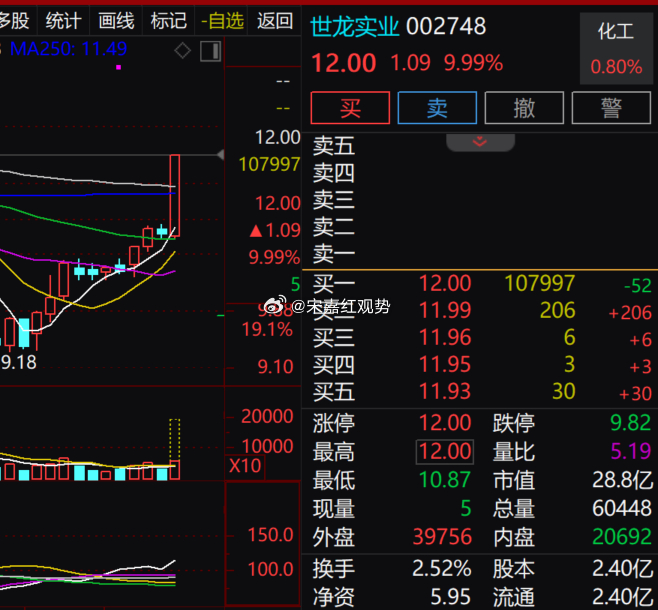Click the 量比 value 5.19
The width and height of the screenshot is (658, 610).
click(631, 452)
